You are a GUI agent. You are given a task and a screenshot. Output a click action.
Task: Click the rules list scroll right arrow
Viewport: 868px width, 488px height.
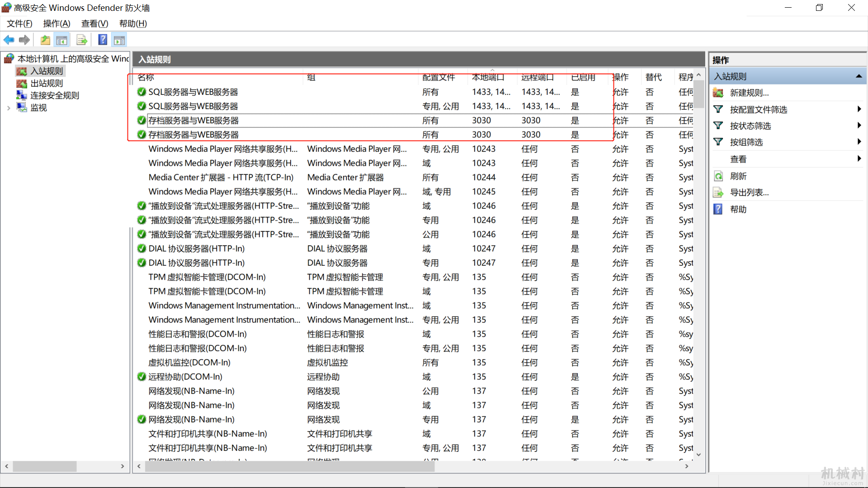pyautogui.click(x=687, y=466)
